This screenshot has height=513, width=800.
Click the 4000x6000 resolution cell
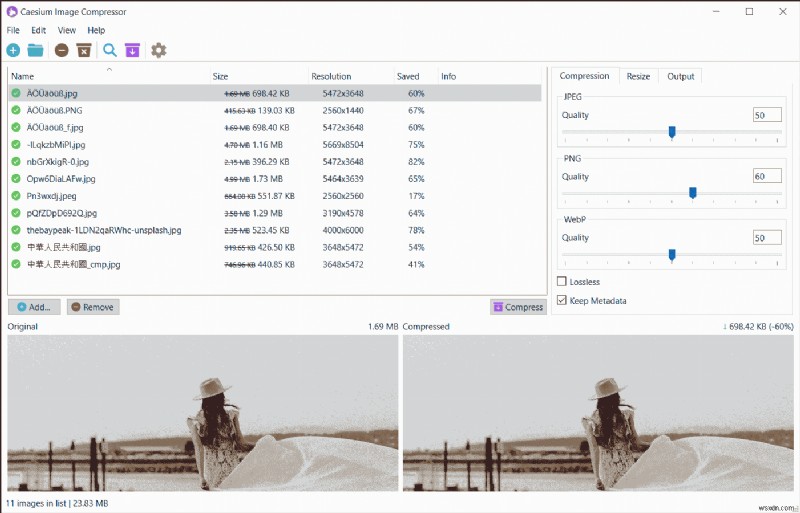coord(343,230)
